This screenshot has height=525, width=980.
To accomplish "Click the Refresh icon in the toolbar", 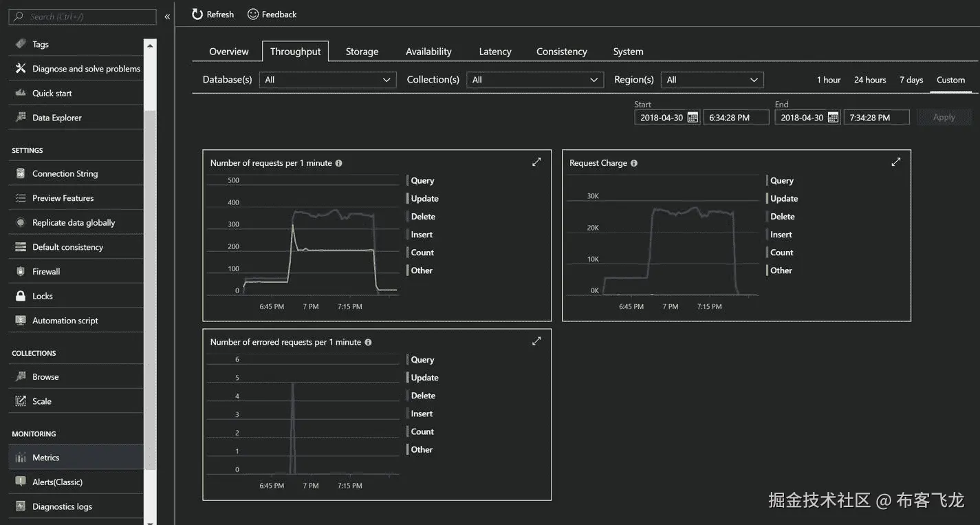I will (x=197, y=14).
